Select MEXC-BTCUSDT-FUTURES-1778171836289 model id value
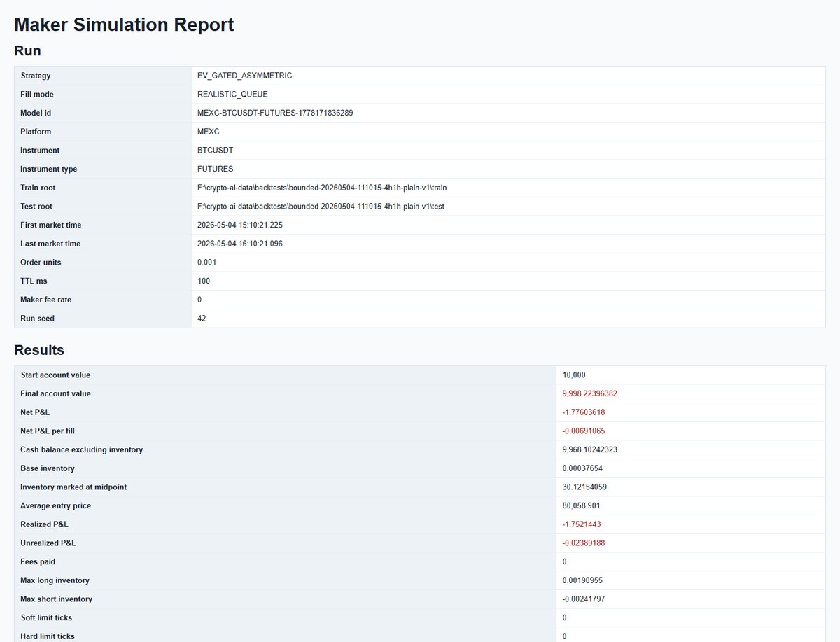This screenshot has width=840, height=642. [x=275, y=113]
